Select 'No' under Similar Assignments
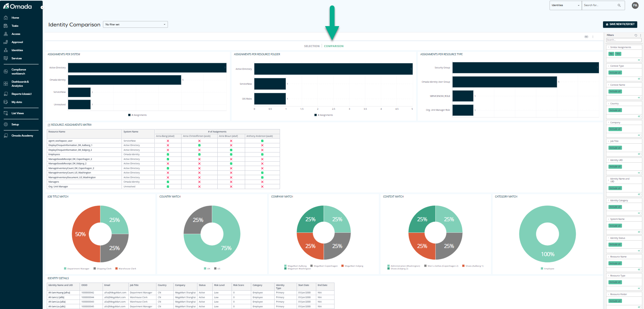 pos(611,54)
